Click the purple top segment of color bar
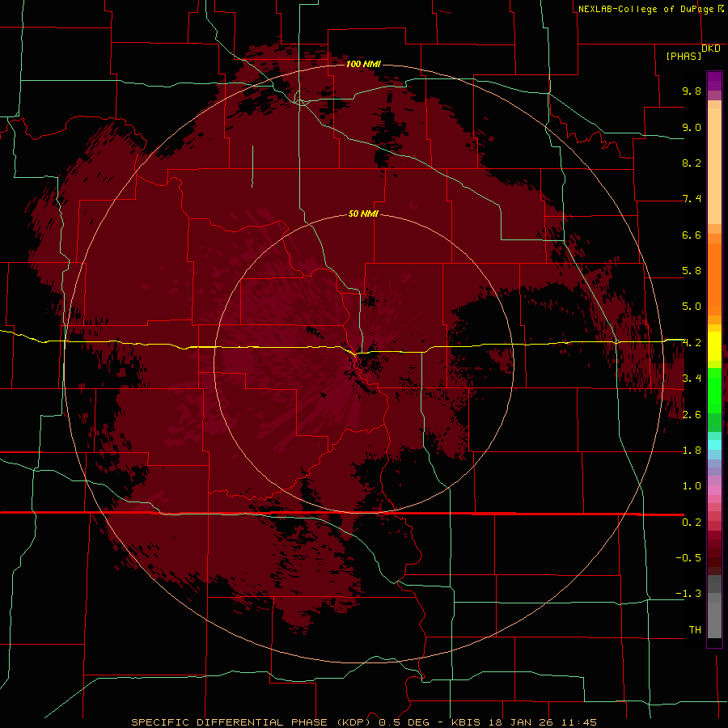The image size is (728, 728). click(x=714, y=81)
